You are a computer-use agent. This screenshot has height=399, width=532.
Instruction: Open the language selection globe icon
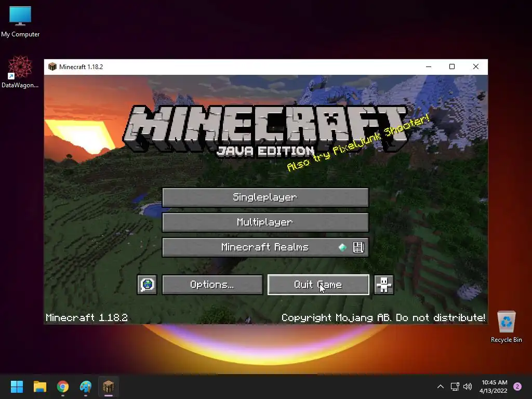(x=147, y=285)
